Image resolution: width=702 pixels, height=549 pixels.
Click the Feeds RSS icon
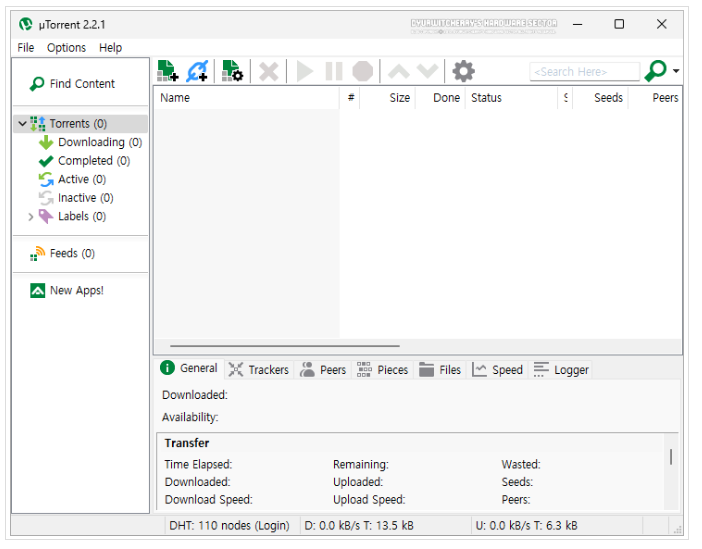(x=38, y=253)
